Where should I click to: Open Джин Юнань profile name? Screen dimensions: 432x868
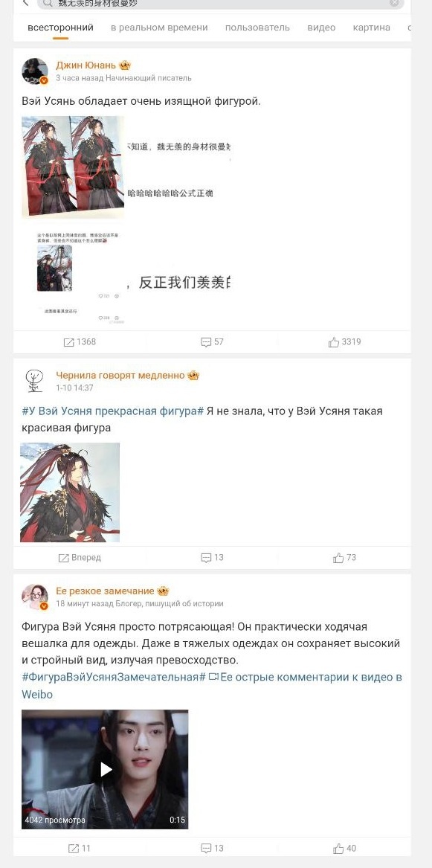click(x=86, y=65)
